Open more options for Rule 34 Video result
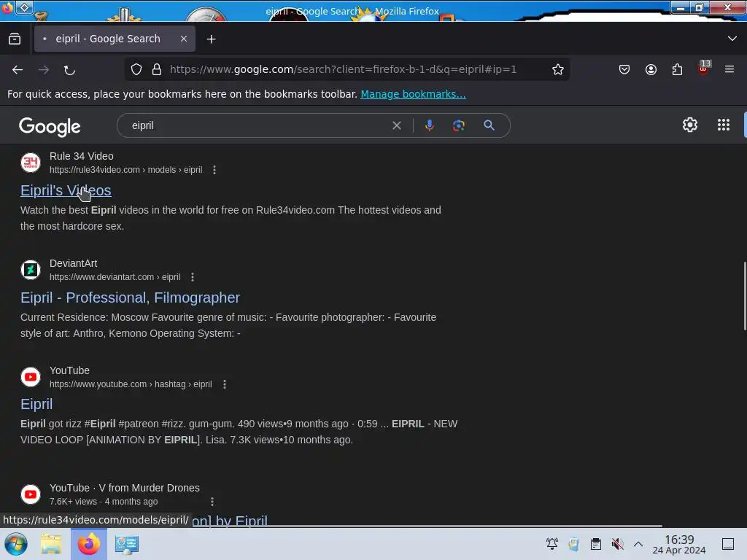The image size is (747, 560). coord(214,170)
